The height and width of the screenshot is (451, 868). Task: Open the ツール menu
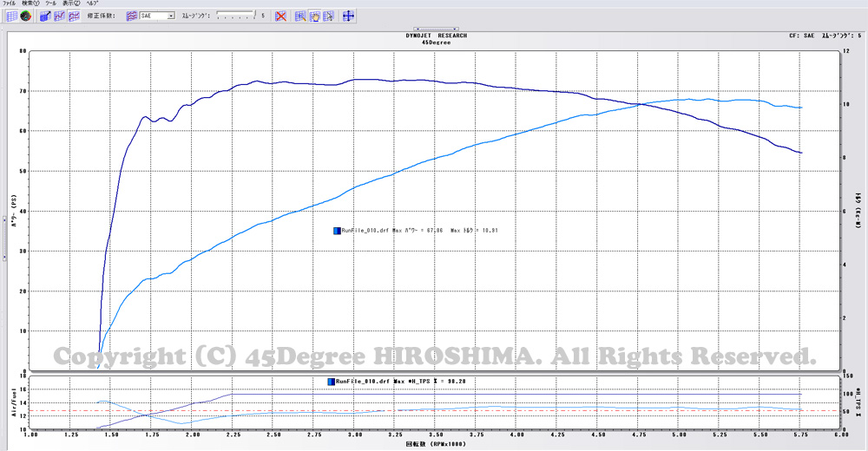[51, 3]
